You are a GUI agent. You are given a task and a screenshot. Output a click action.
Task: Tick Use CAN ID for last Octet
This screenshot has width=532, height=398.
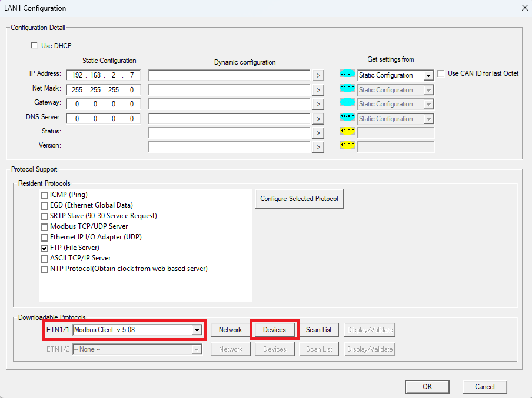click(x=441, y=73)
